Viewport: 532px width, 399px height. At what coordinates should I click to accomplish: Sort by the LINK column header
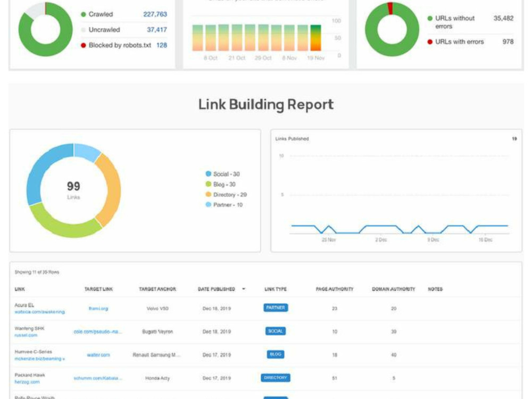(20, 289)
